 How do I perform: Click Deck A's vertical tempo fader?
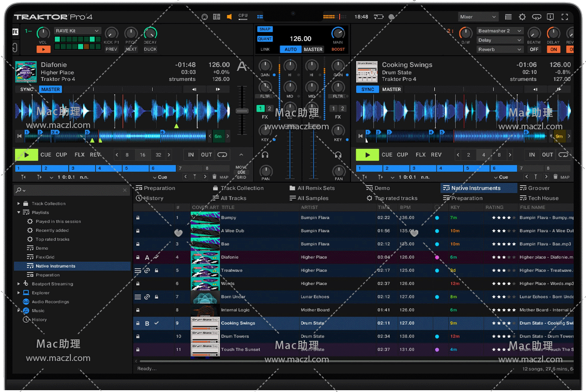pos(242,111)
